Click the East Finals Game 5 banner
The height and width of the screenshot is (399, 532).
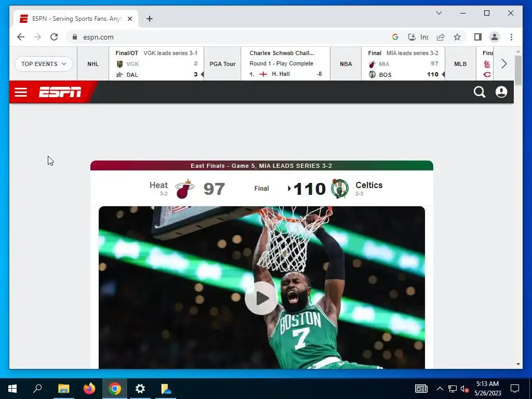[262, 166]
